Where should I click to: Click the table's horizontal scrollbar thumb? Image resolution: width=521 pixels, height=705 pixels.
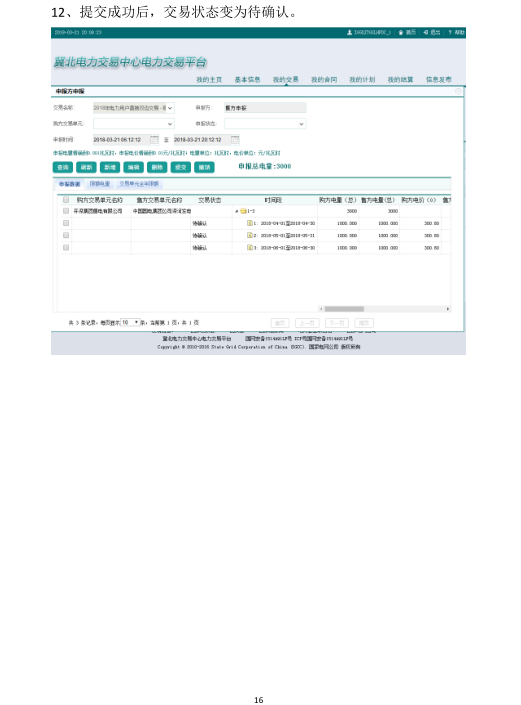coord(344,309)
